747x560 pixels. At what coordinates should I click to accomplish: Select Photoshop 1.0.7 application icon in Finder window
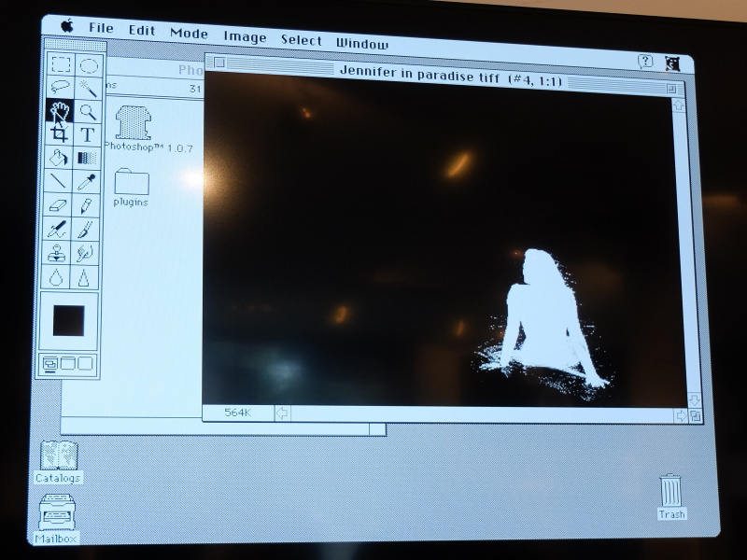[x=134, y=122]
